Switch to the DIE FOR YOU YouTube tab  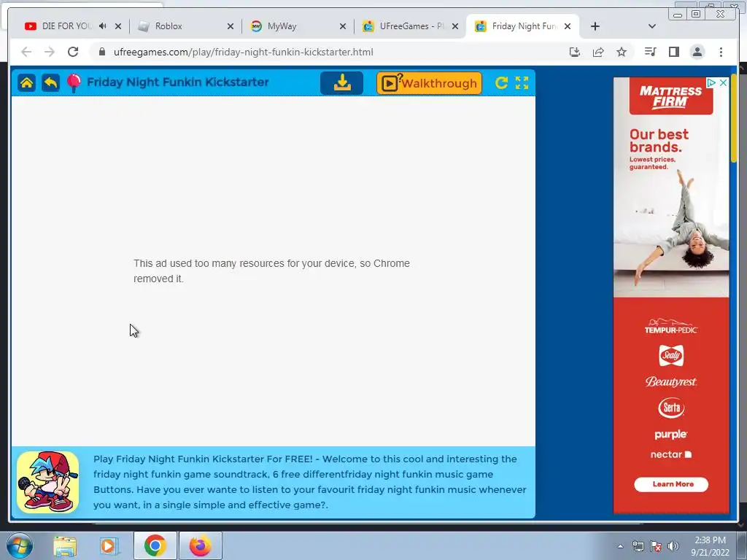66,26
